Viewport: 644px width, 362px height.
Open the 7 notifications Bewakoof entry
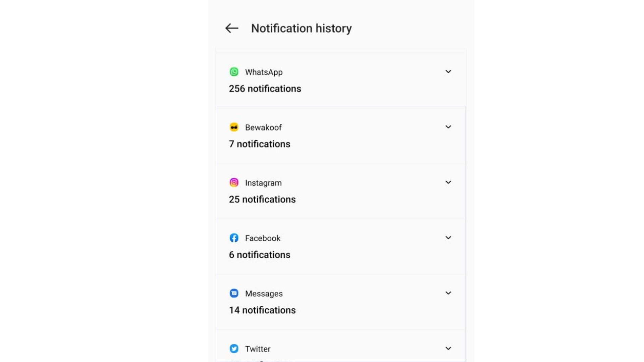[260, 144]
